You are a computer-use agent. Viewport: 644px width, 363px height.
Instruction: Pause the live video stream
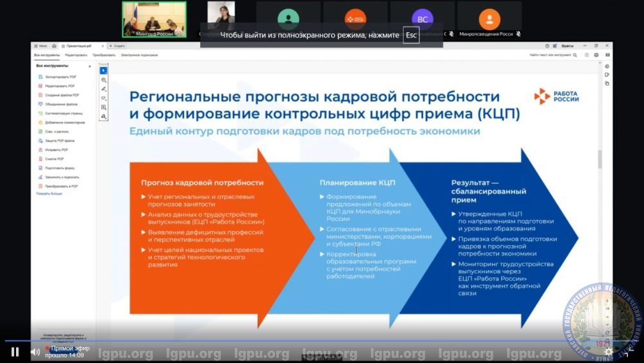(15, 352)
